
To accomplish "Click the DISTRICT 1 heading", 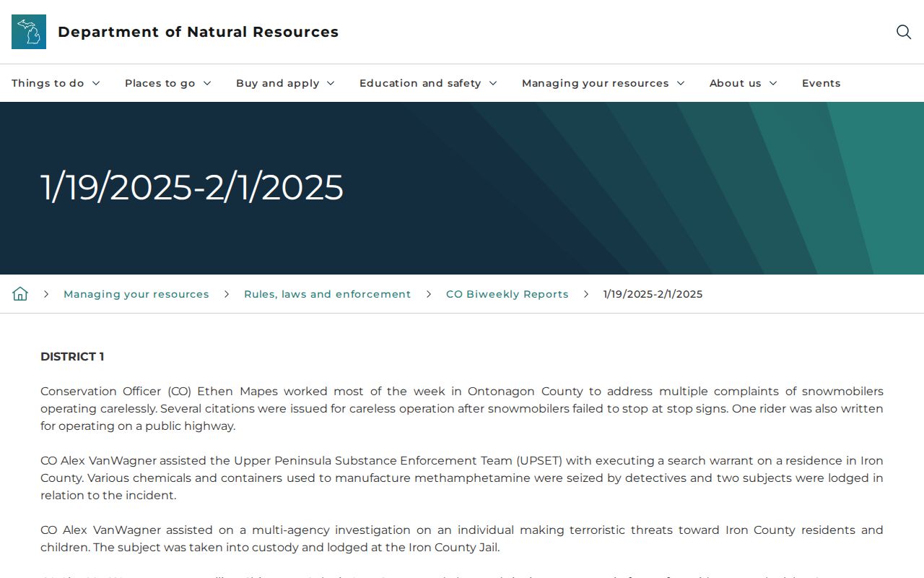I will [x=72, y=356].
